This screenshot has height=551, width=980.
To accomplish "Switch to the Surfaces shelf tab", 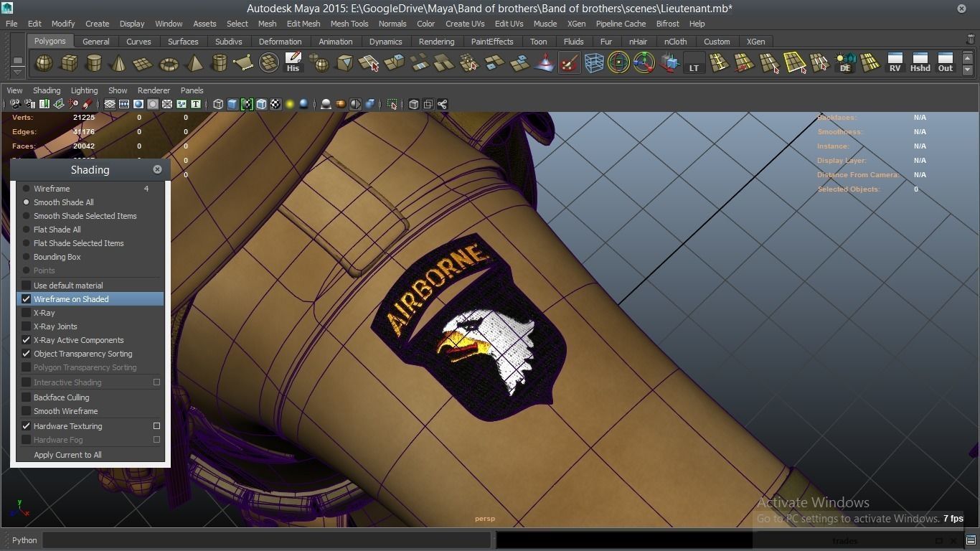I will 183,42.
